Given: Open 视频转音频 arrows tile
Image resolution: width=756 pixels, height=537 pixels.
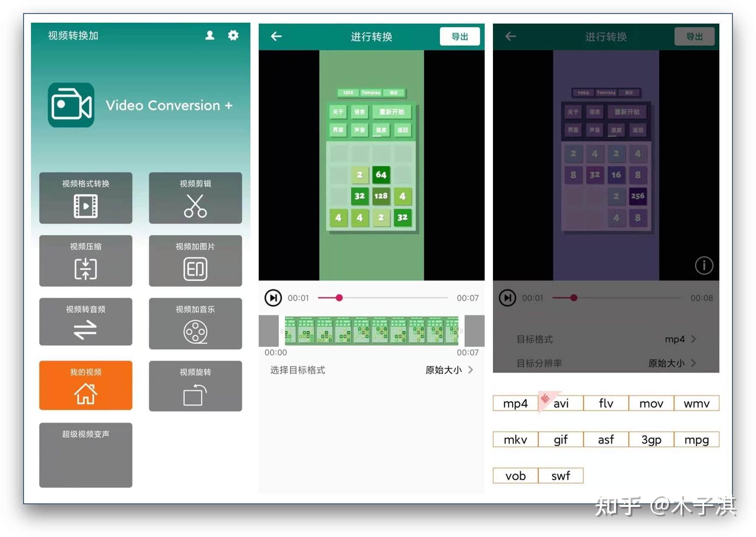Looking at the screenshot, I should click(86, 322).
